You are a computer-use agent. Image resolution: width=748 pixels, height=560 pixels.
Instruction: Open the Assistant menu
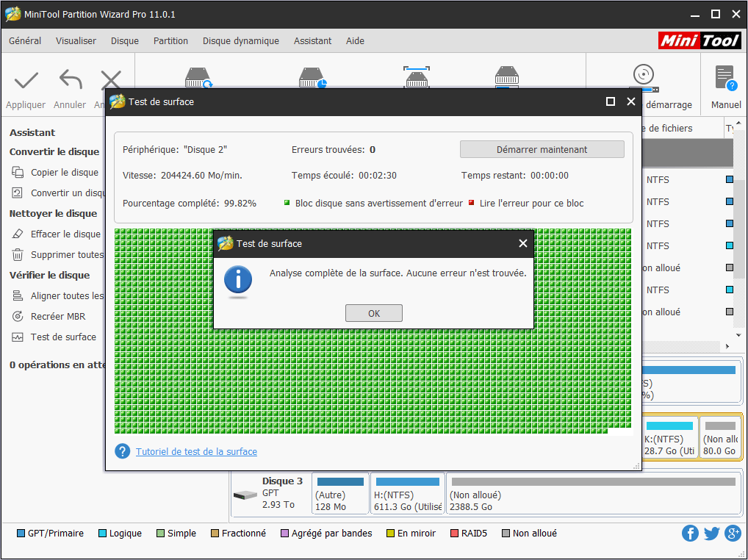tap(312, 41)
